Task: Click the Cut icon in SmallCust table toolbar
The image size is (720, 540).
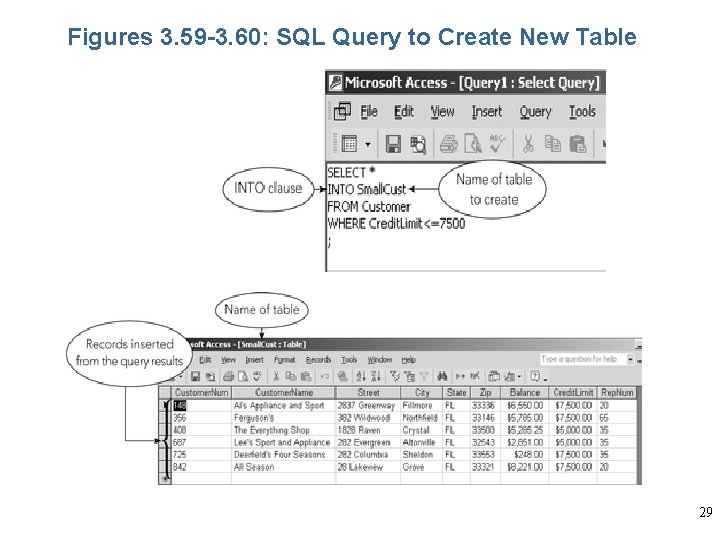Action: click(x=276, y=377)
